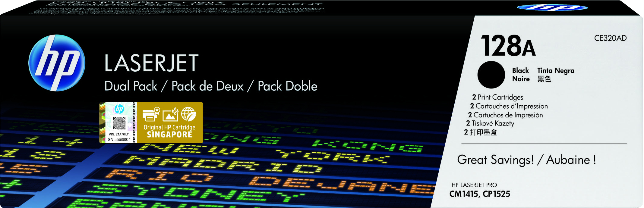Click the 'Dual Pack' text

click(131, 86)
